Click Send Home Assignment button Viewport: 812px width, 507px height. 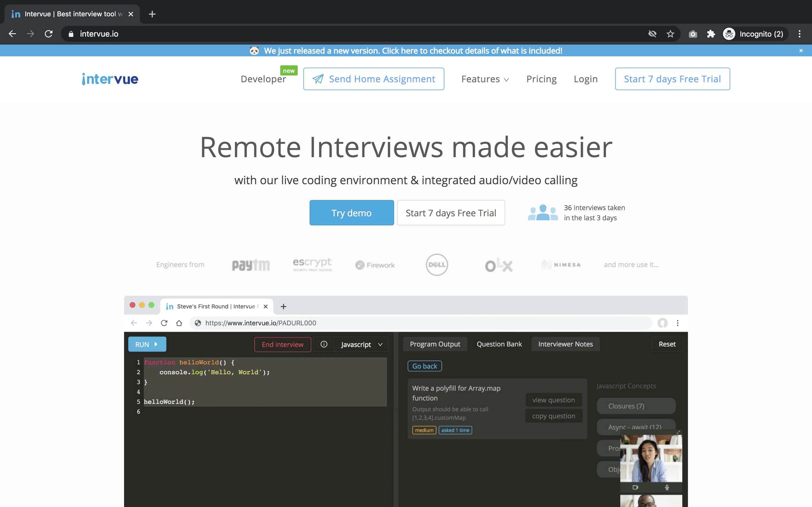374,79
